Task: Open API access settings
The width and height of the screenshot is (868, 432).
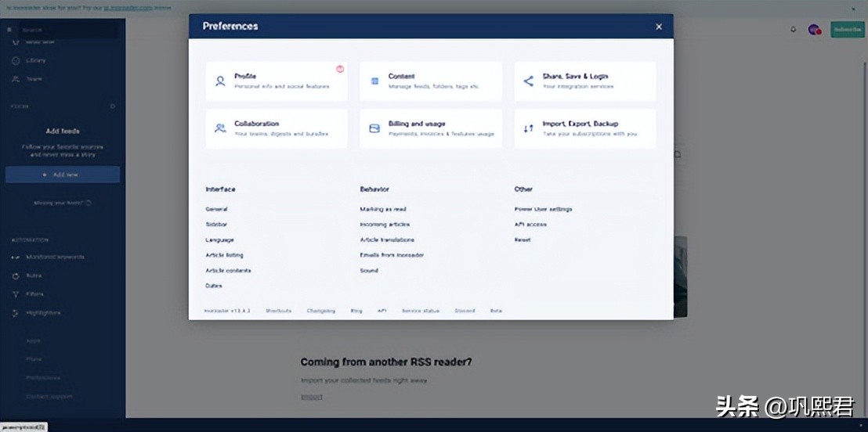Action: pos(530,225)
